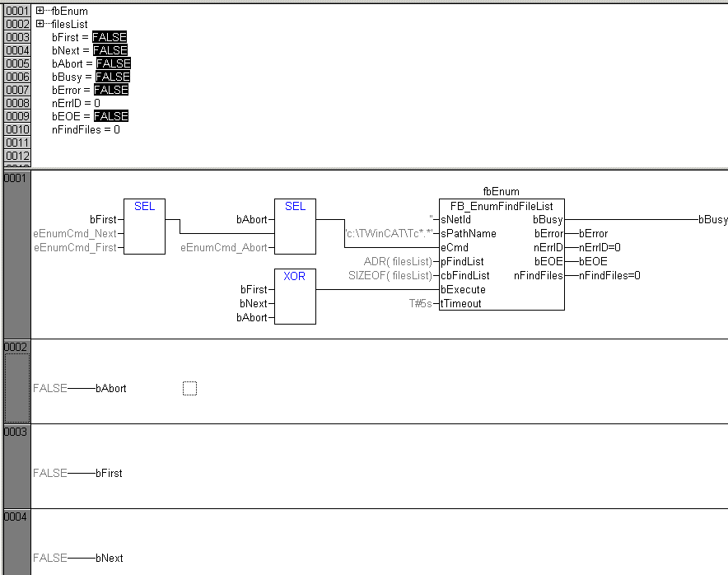This screenshot has height=575, width=728.
Task: Click the bNext = FALSE watch value
Action: (110, 50)
